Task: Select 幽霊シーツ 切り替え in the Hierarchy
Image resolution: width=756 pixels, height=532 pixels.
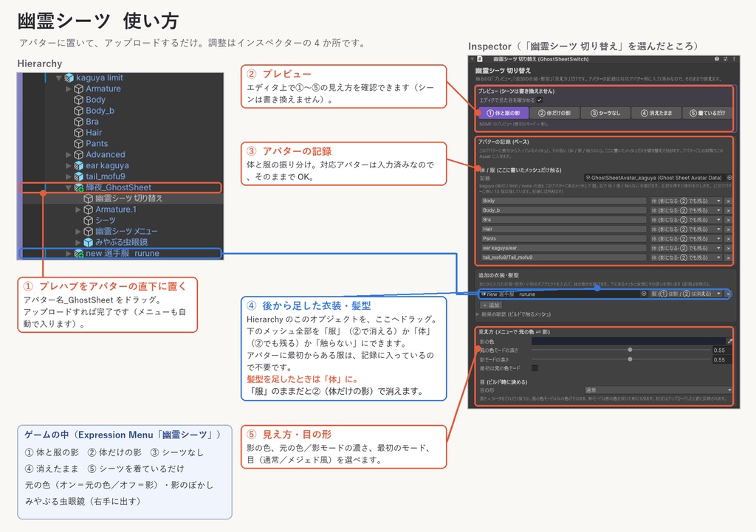Action: pos(128,198)
